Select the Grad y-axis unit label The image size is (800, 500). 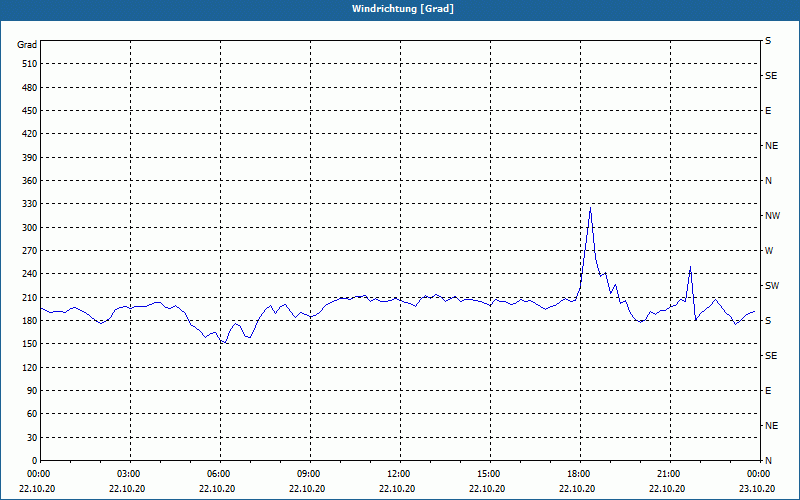27,45
